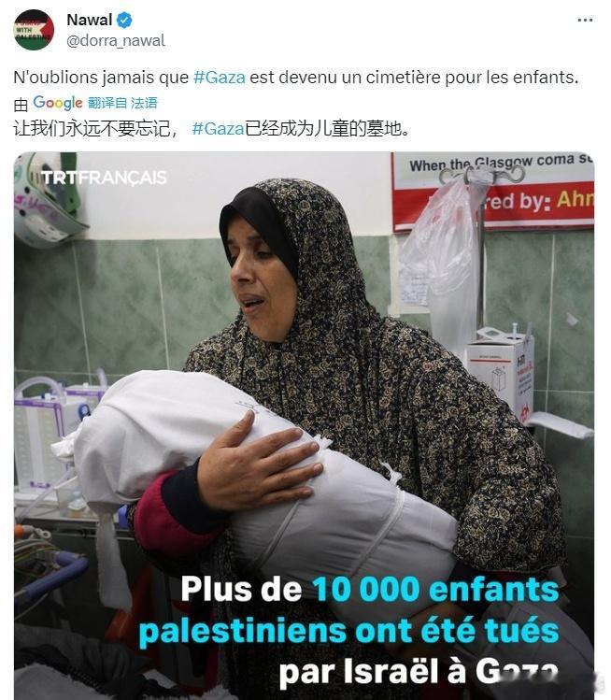Click the par Israël à Gaza caption

419,672
